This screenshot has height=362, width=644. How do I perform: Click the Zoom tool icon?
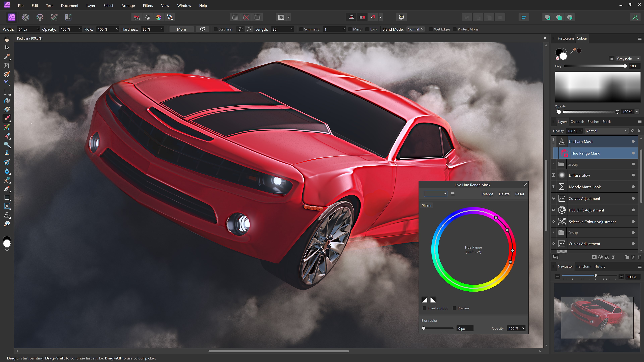pyautogui.click(x=7, y=224)
